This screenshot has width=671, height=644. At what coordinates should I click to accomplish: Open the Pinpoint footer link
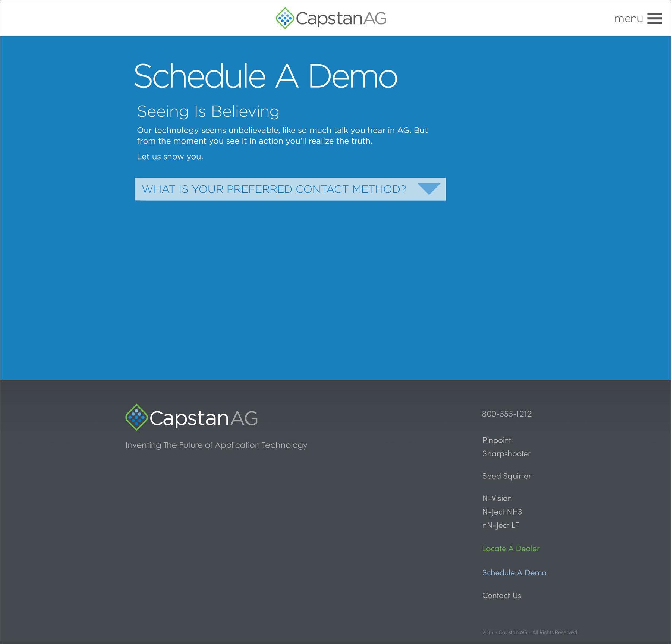pos(497,440)
